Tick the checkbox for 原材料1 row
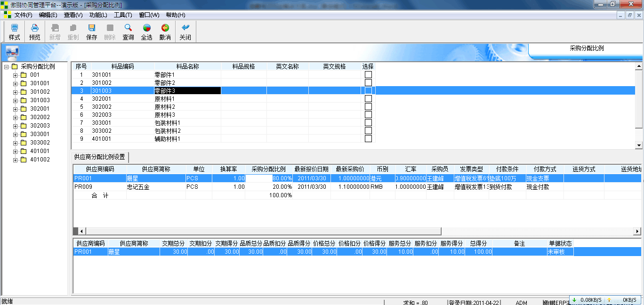 (x=368, y=99)
